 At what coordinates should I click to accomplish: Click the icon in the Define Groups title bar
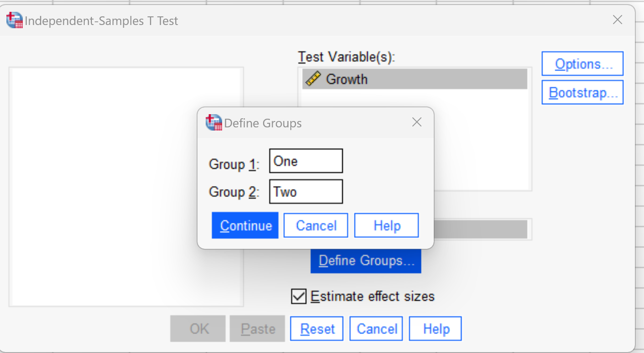pyautogui.click(x=213, y=122)
